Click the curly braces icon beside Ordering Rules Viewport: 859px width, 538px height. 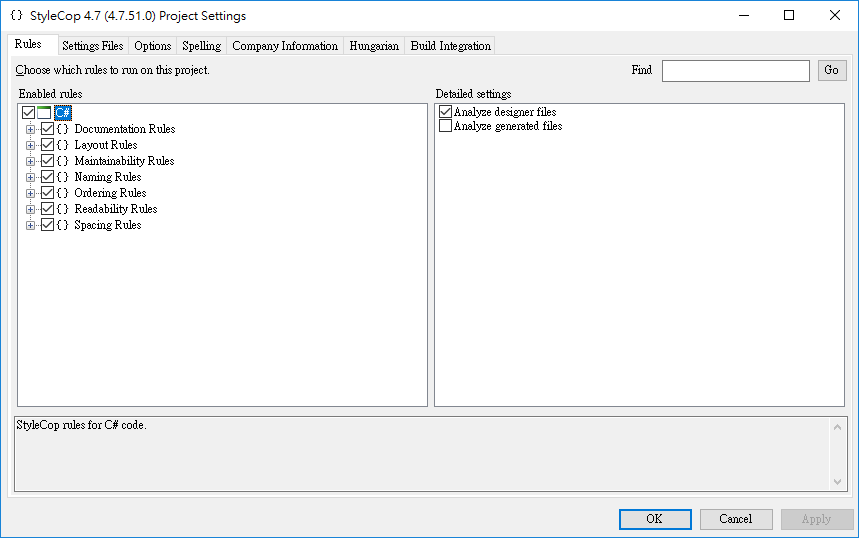point(62,193)
